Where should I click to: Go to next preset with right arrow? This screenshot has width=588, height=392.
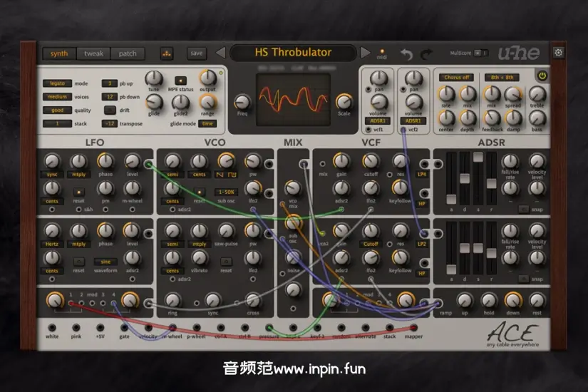pos(365,53)
